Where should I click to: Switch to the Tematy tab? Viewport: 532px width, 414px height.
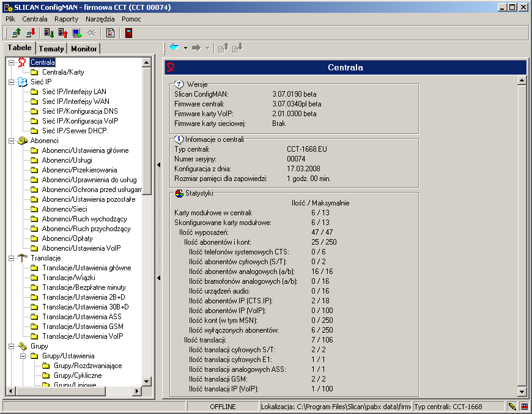click(51, 48)
